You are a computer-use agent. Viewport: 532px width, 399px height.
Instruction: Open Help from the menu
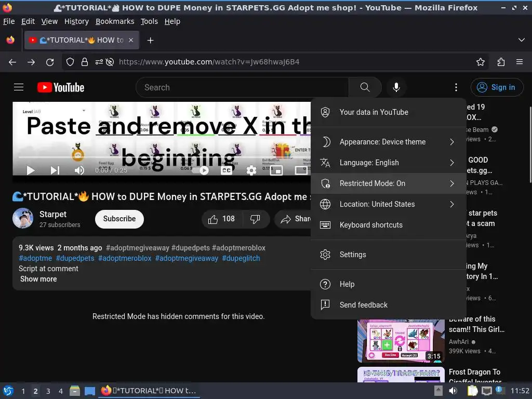click(x=389, y=284)
